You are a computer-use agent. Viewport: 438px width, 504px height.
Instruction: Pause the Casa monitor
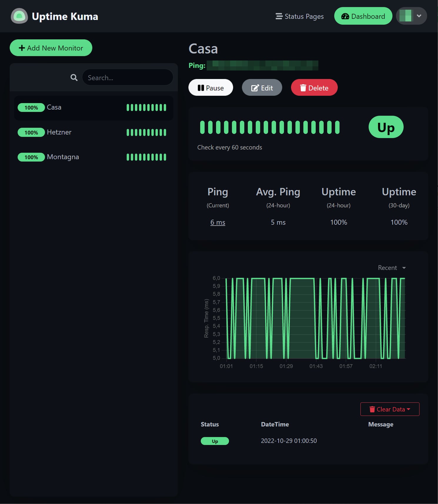coord(210,88)
